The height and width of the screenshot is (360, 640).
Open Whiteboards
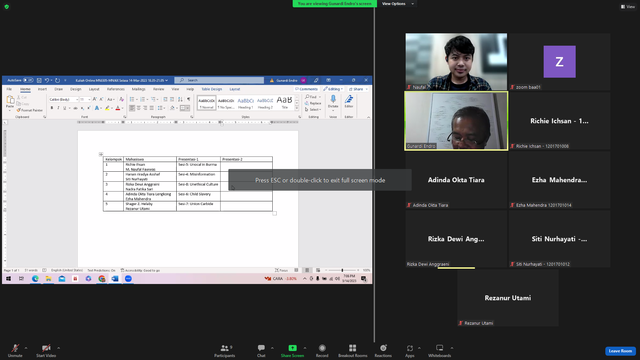440,350
